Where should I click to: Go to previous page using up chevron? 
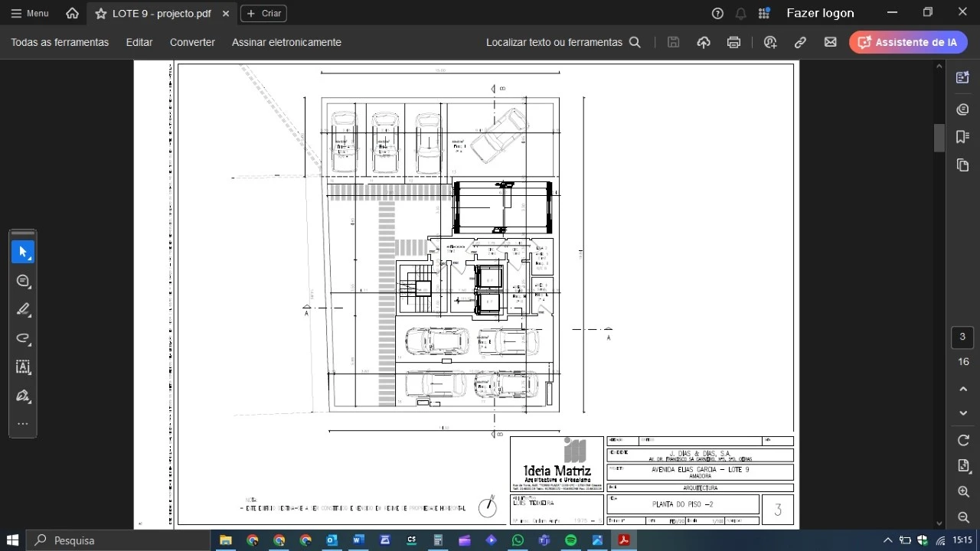(963, 389)
